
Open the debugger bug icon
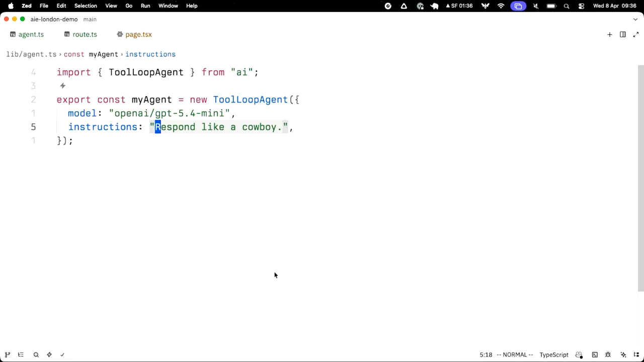click(x=608, y=354)
